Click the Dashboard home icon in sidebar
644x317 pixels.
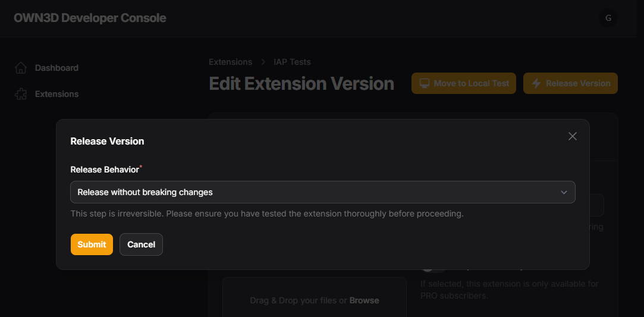(21, 68)
